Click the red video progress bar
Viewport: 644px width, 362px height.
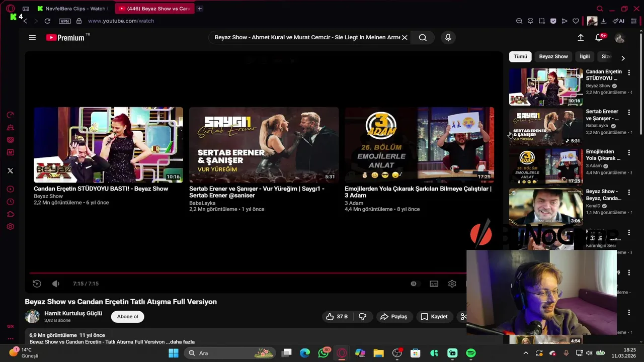(248, 274)
